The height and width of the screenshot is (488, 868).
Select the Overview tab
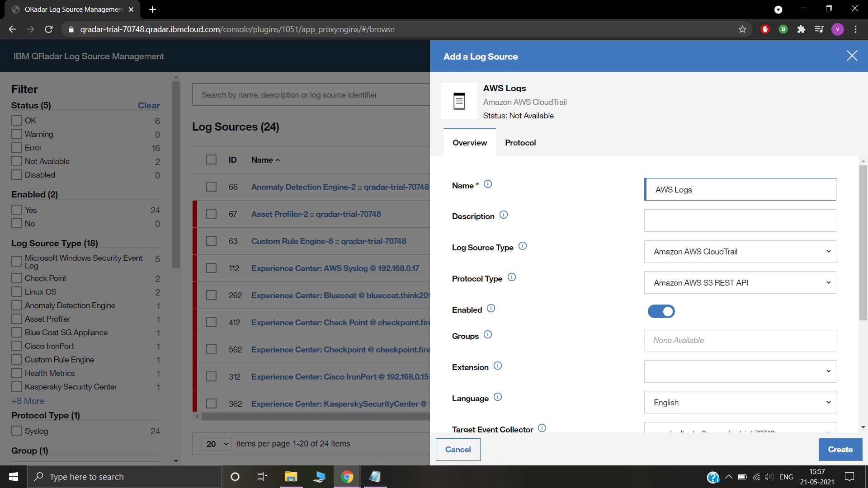pyautogui.click(x=470, y=143)
